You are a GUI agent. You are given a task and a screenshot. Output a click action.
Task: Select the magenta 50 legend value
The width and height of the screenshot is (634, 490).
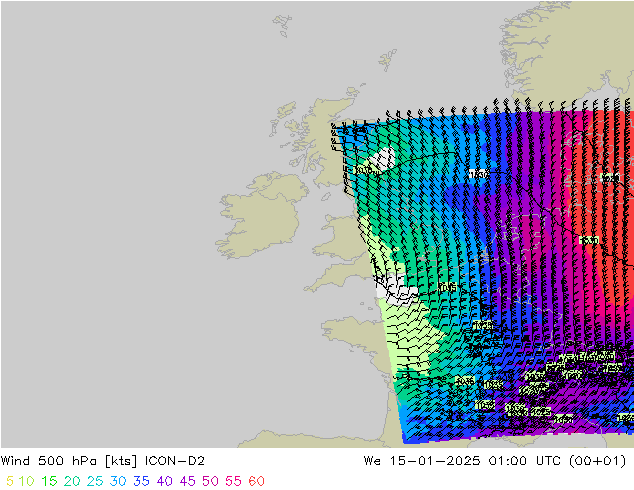(210, 481)
